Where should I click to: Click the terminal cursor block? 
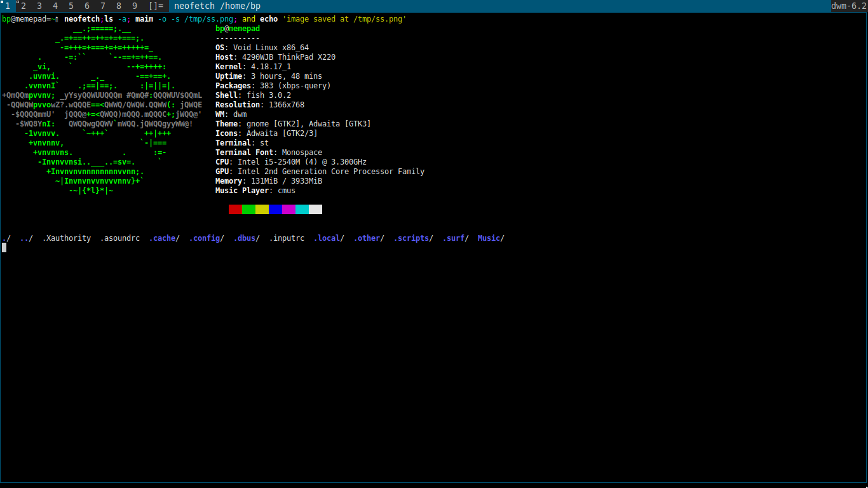[4, 248]
